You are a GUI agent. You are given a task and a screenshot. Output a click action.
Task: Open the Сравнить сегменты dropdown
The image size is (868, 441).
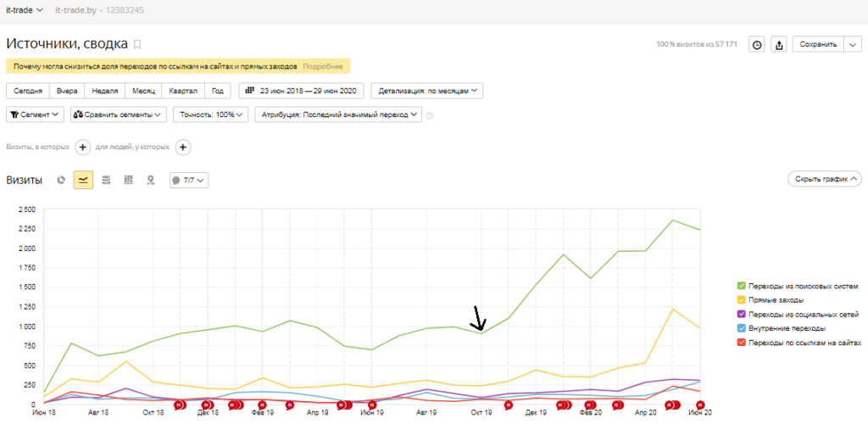tap(119, 114)
